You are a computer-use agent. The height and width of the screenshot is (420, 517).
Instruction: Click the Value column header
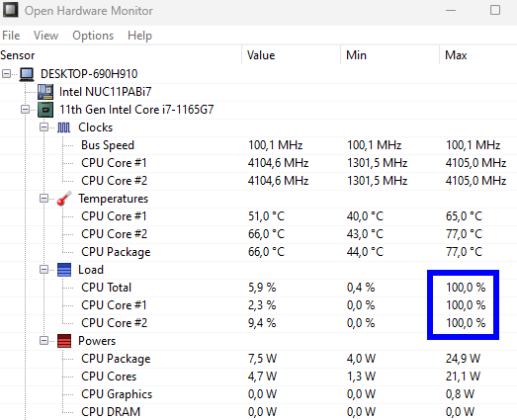pos(292,55)
